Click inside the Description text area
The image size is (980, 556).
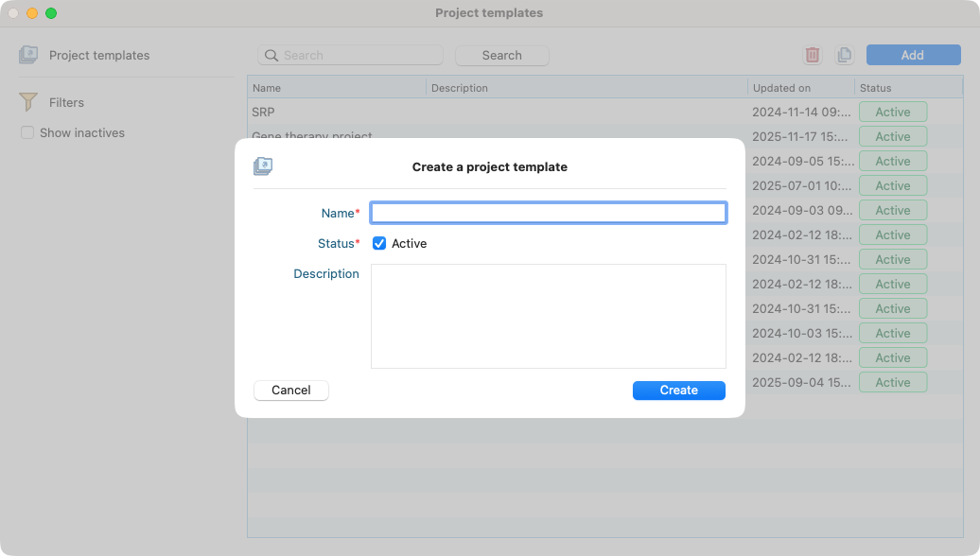tap(548, 316)
